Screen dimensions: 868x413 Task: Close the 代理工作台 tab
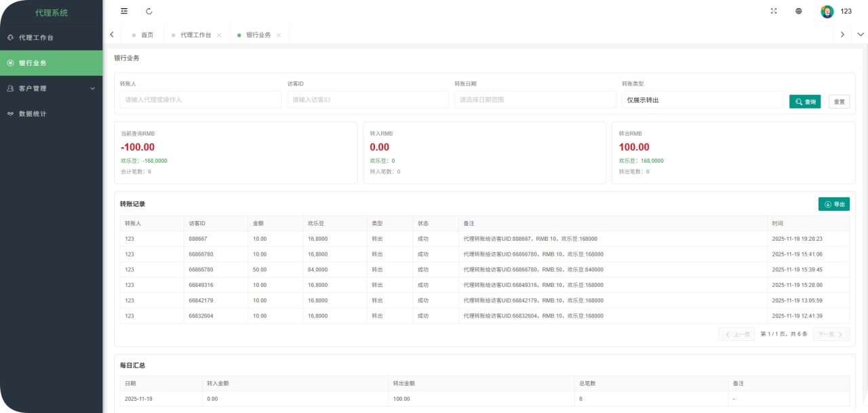[x=219, y=35]
